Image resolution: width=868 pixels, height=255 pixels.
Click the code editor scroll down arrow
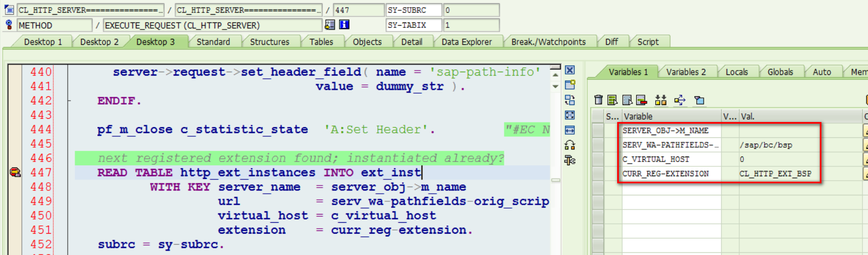[555, 86]
